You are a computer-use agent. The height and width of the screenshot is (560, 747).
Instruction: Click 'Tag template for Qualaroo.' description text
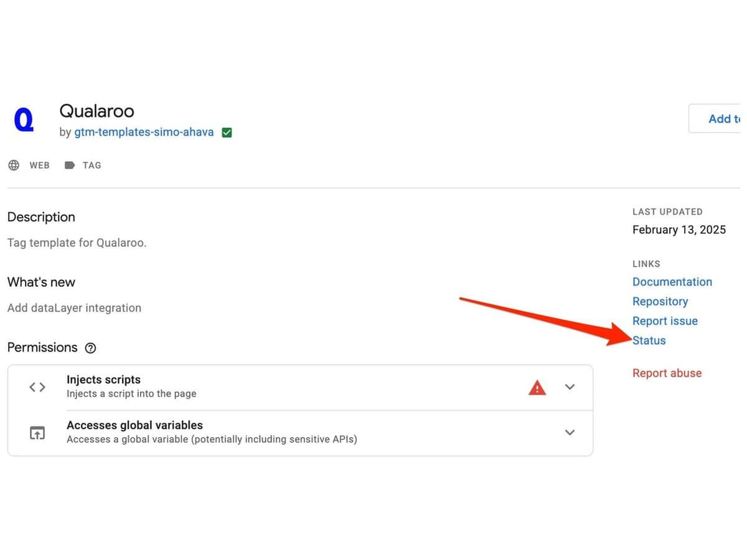pos(77,243)
